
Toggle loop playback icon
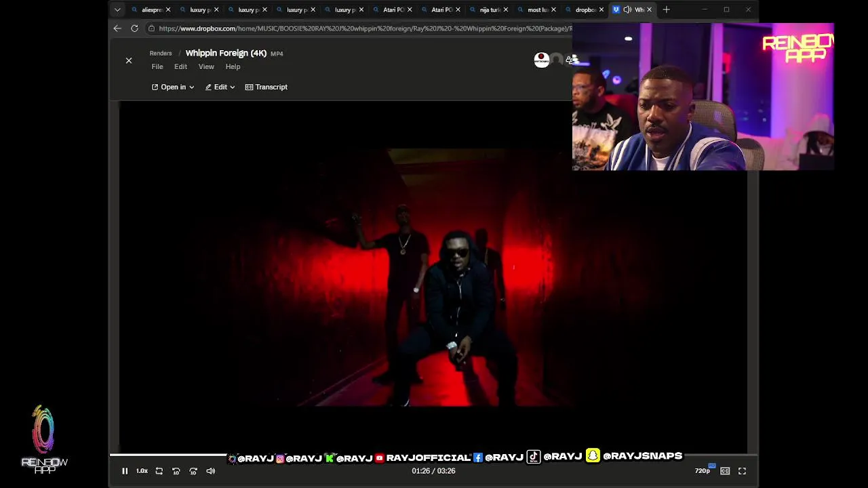click(159, 471)
